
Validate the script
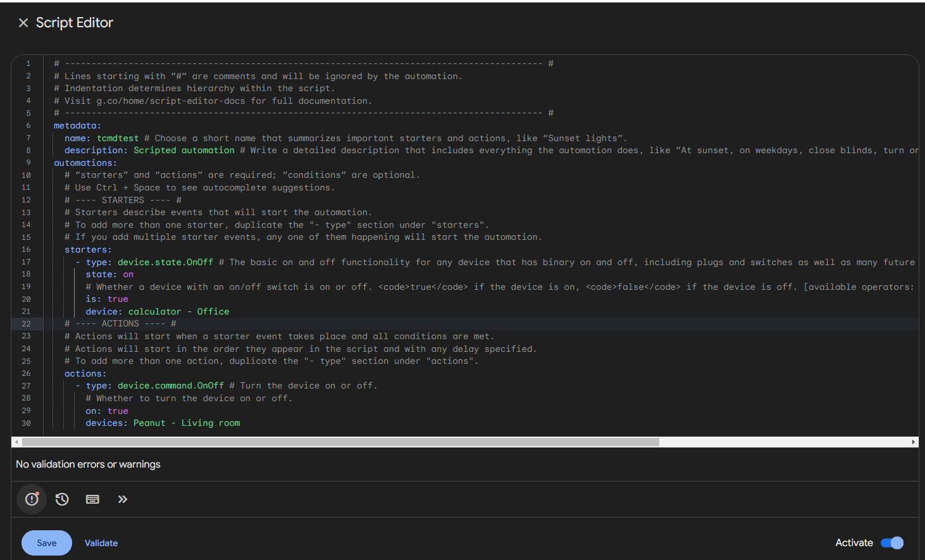point(101,543)
